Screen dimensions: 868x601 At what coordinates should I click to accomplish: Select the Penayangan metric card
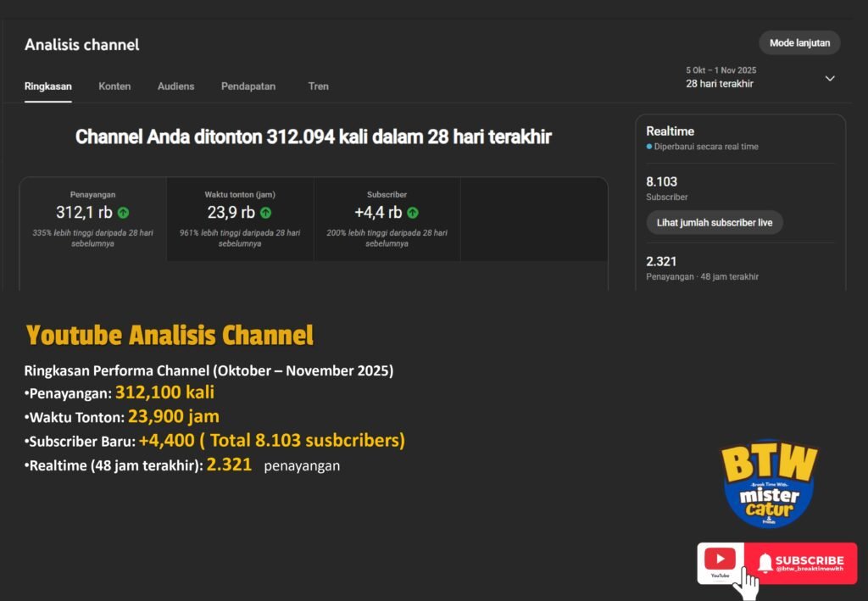(x=93, y=219)
